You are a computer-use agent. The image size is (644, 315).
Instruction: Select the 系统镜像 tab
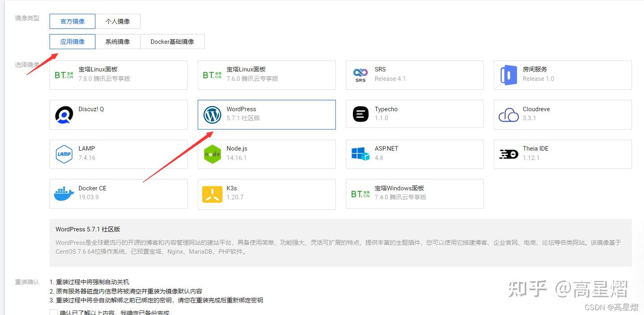point(118,42)
